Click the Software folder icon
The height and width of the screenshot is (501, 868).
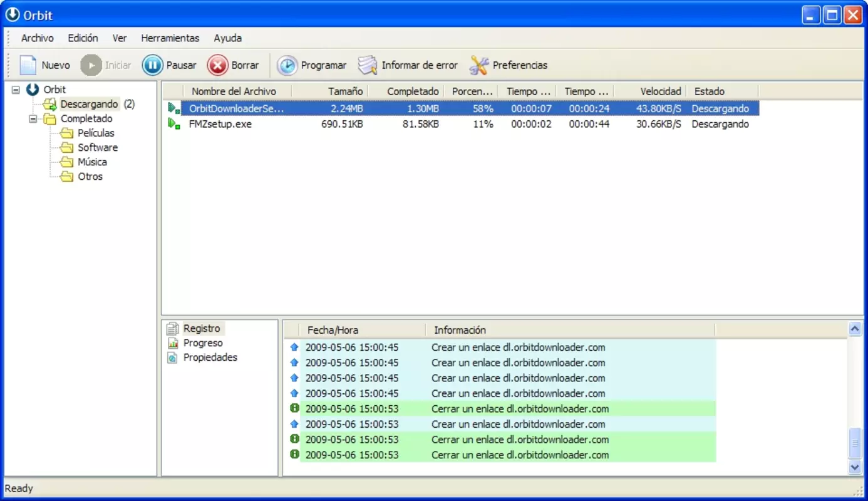(67, 147)
